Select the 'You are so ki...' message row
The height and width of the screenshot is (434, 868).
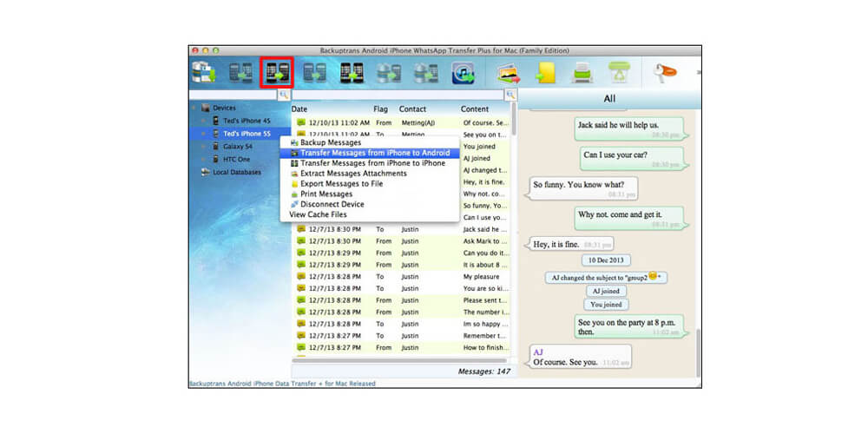point(403,288)
